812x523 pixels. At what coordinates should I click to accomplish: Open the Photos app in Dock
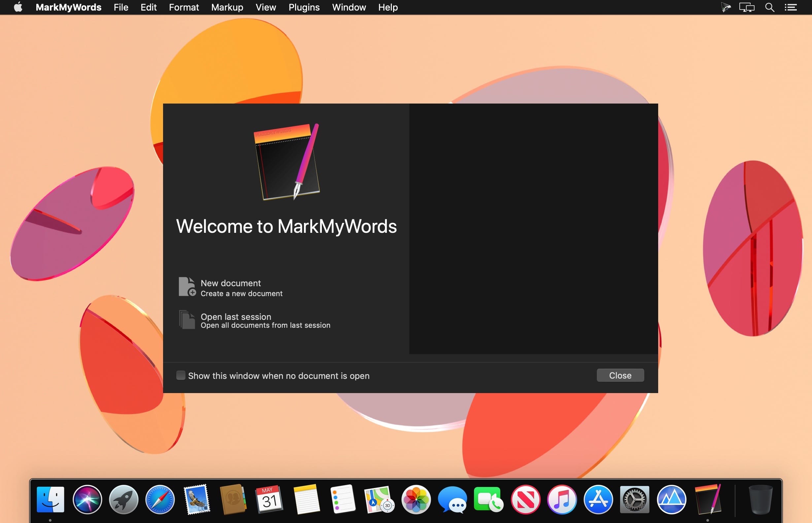[416, 499]
